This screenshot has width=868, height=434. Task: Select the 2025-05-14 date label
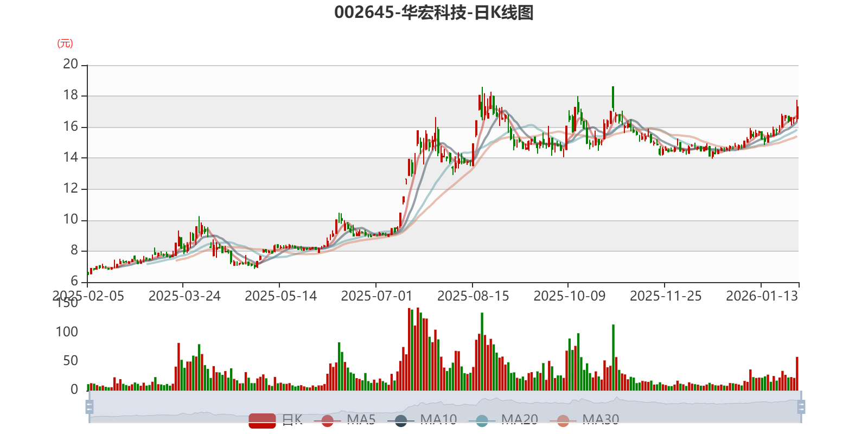point(280,296)
